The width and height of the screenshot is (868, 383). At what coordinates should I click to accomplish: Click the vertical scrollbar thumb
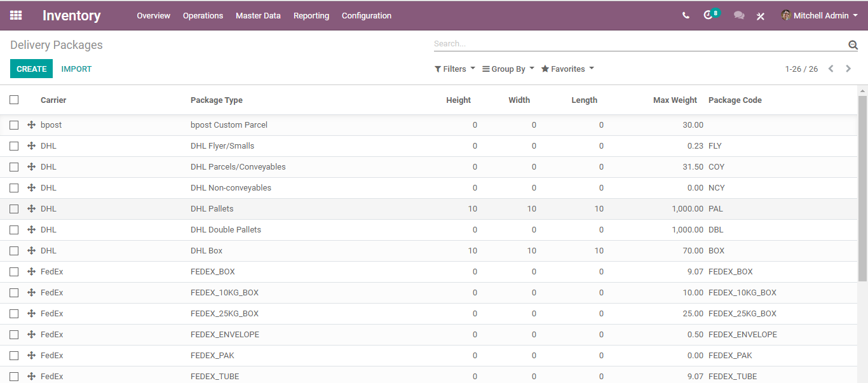point(862,189)
